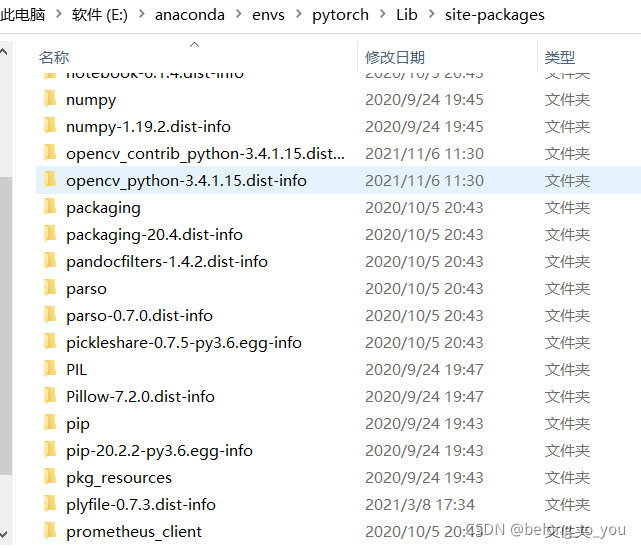Click the prometheus_client folder icon

click(50, 530)
